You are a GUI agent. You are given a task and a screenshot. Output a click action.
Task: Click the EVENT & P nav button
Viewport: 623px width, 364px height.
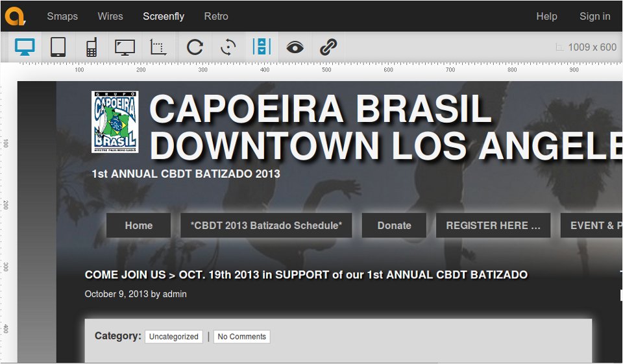coord(592,225)
